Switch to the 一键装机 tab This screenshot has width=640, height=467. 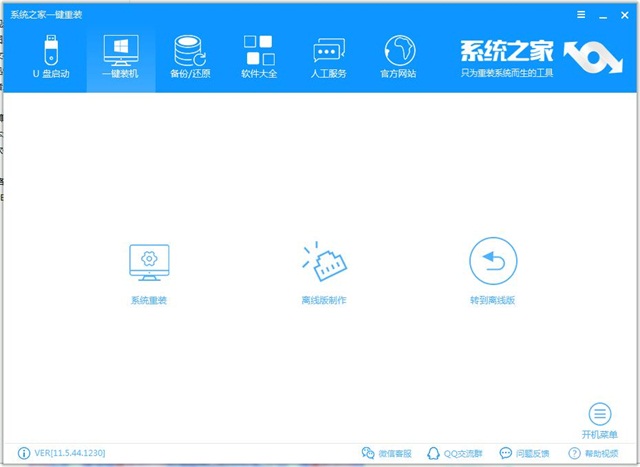pos(121,59)
